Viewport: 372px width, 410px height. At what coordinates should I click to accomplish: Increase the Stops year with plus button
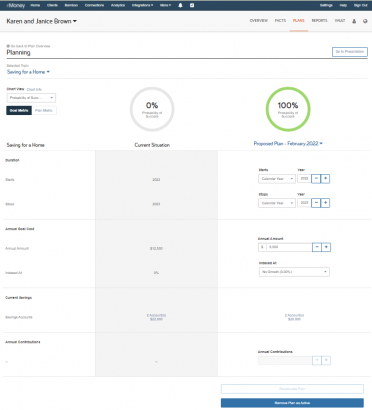325,203
